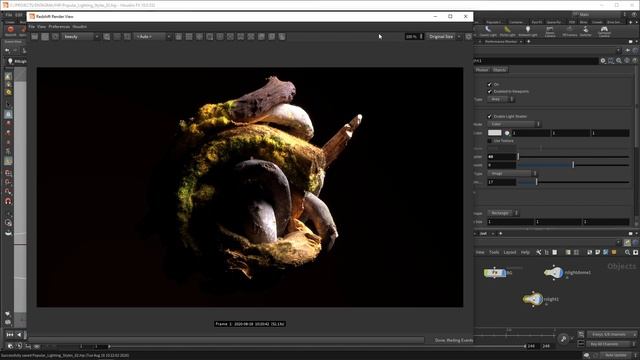Select the Distant Light shelf tool
This screenshot has width=640, height=360.
[488, 31]
